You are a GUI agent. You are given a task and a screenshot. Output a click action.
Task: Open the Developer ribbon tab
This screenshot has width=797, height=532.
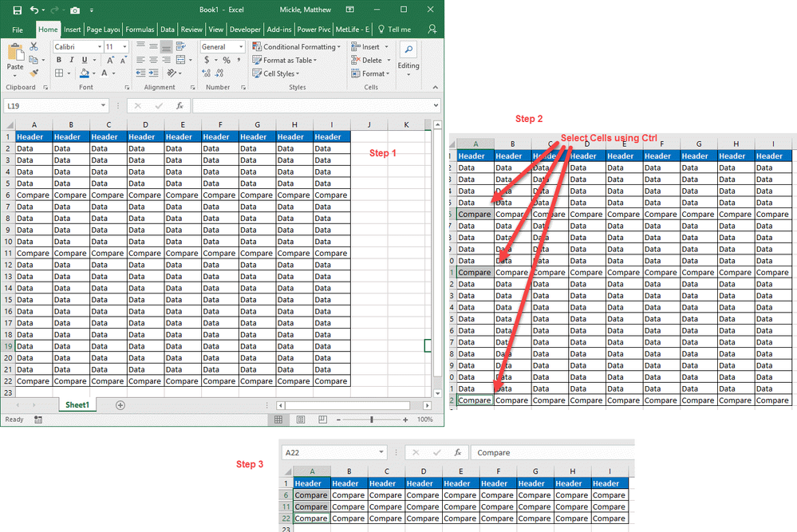click(x=245, y=30)
